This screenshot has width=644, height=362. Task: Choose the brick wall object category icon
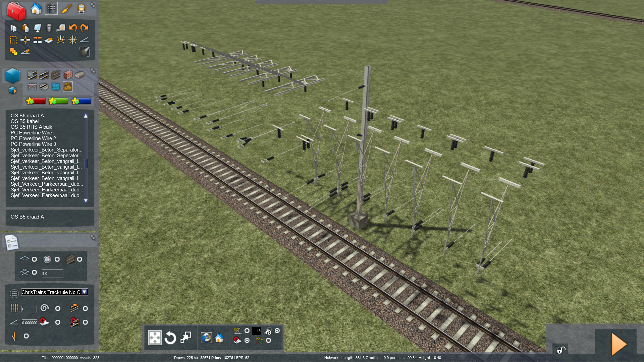click(68, 74)
